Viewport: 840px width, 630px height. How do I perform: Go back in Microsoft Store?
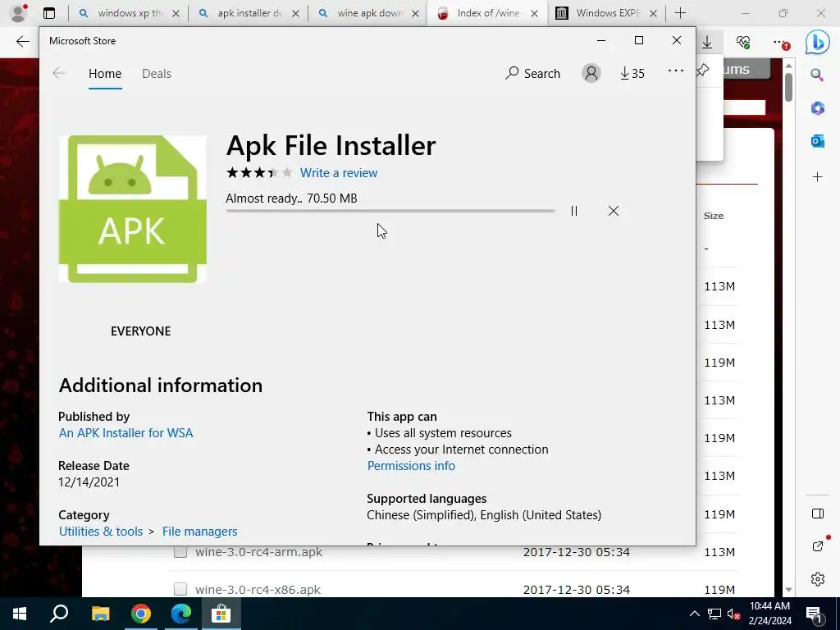point(59,73)
